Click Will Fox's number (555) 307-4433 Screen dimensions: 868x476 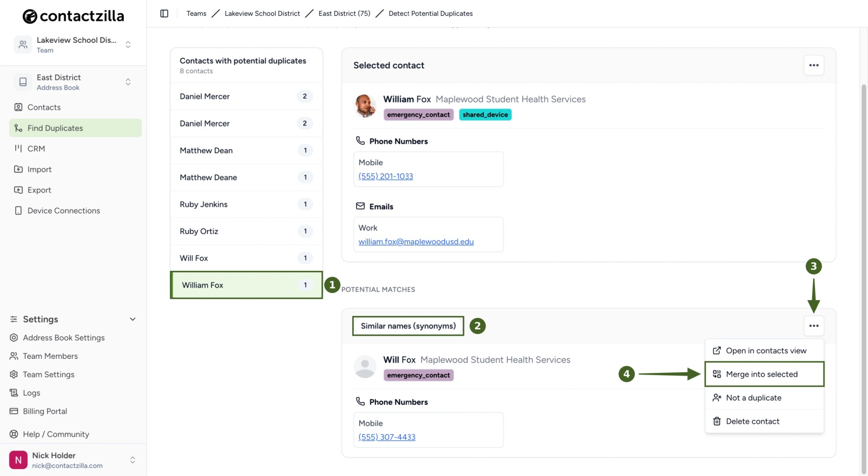[x=387, y=437]
